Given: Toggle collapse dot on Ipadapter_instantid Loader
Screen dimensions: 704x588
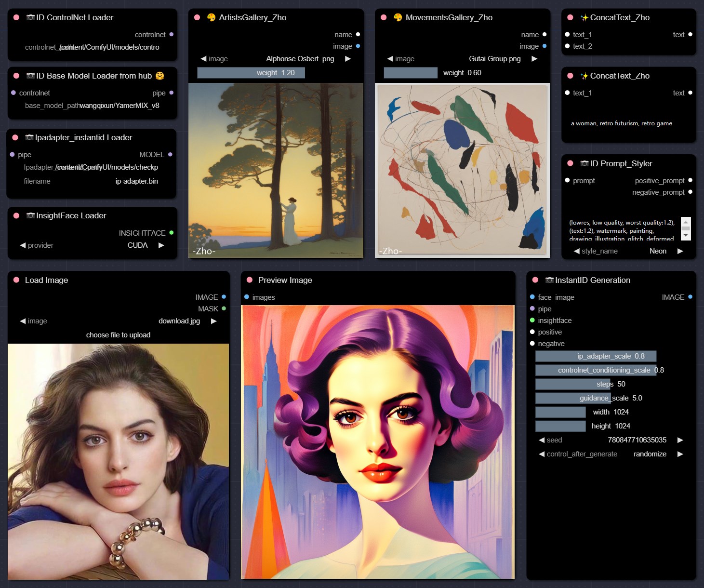Looking at the screenshot, I should 15,137.
